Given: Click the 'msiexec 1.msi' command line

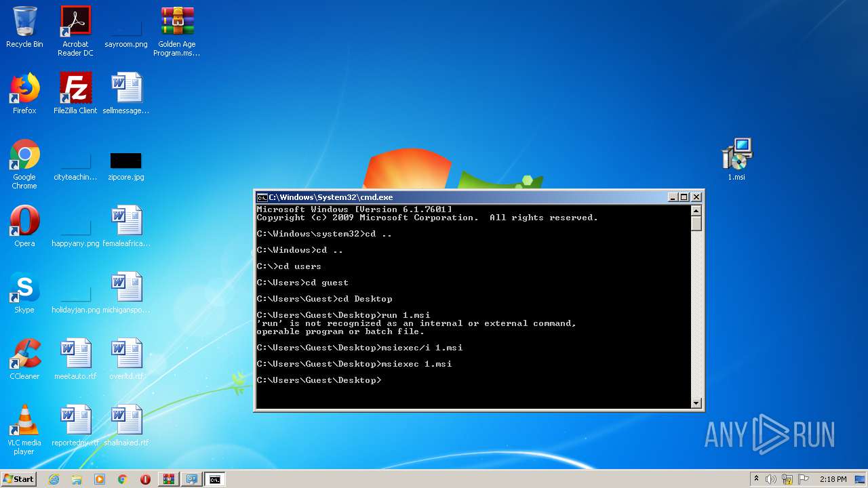Looking at the screenshot, I should pos(354,364).
